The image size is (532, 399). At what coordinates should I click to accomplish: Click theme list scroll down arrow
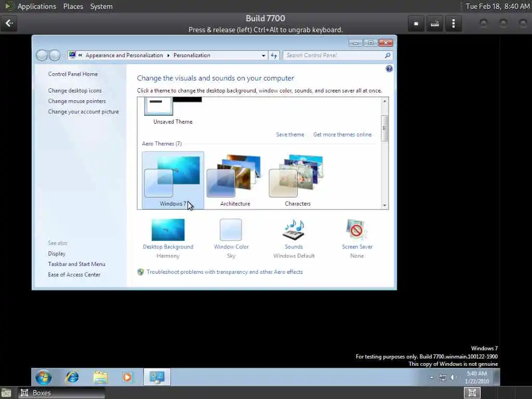click(x=384, y=205)
